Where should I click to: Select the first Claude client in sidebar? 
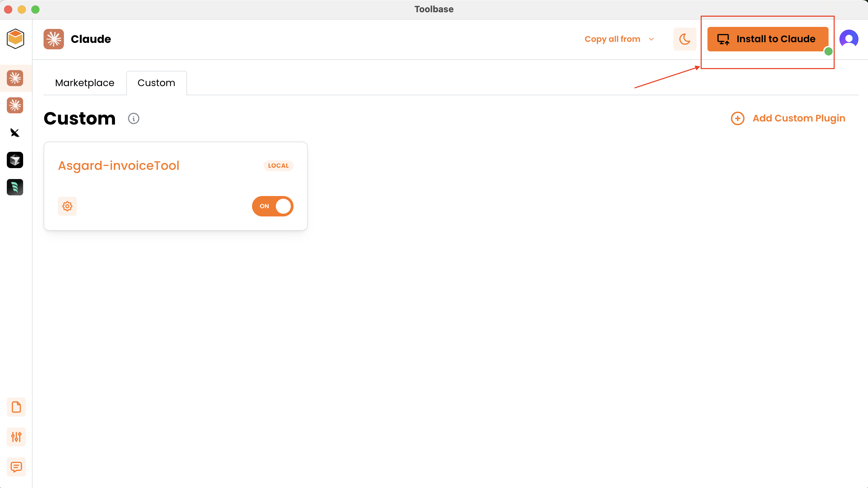click(x=15, y=78)
